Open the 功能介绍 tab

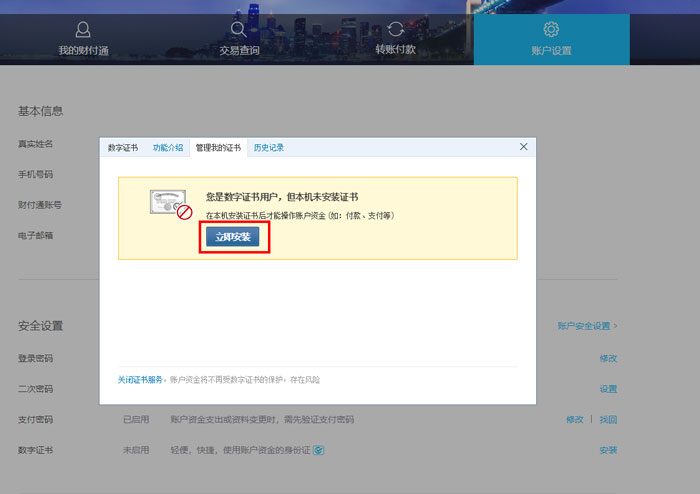(168, 148)
